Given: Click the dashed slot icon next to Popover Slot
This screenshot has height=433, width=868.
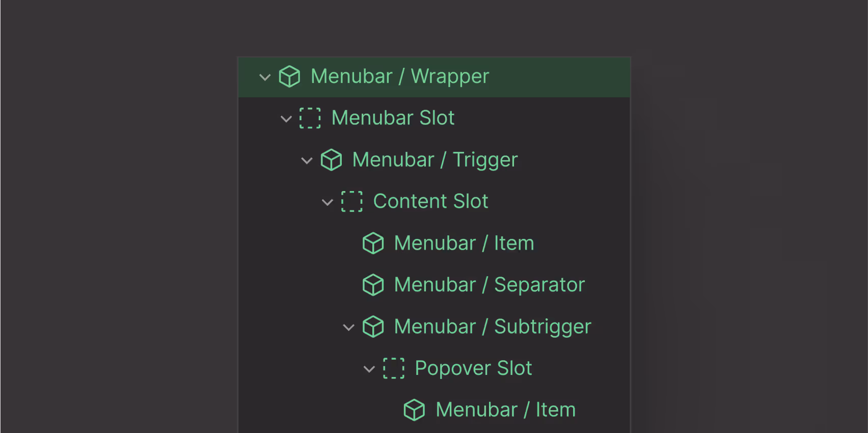Looking at the screenshot, I should [x=394, y=368].
